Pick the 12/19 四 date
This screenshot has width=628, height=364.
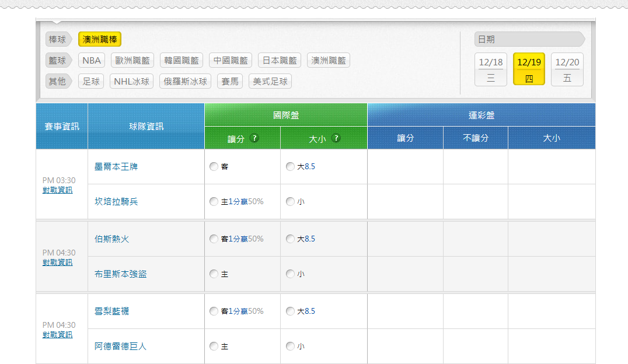point(529,69)
